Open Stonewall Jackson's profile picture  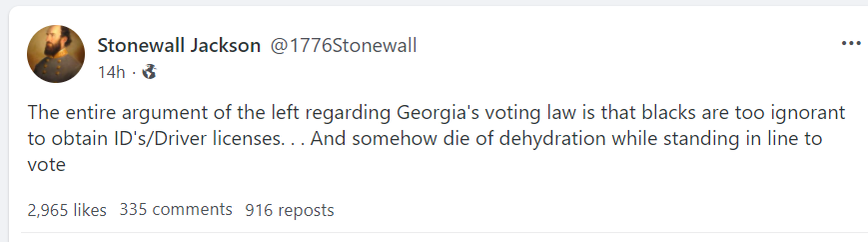pos(56,54)
